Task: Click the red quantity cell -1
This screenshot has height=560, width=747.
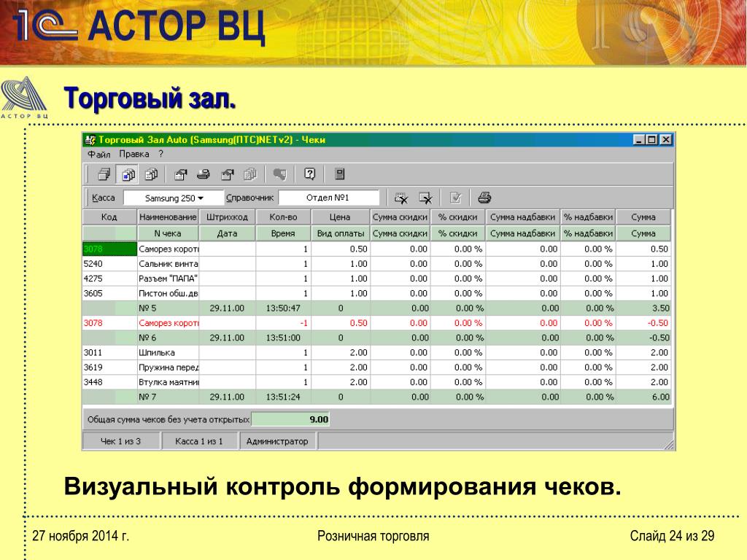Action: [x=283, y=322]
